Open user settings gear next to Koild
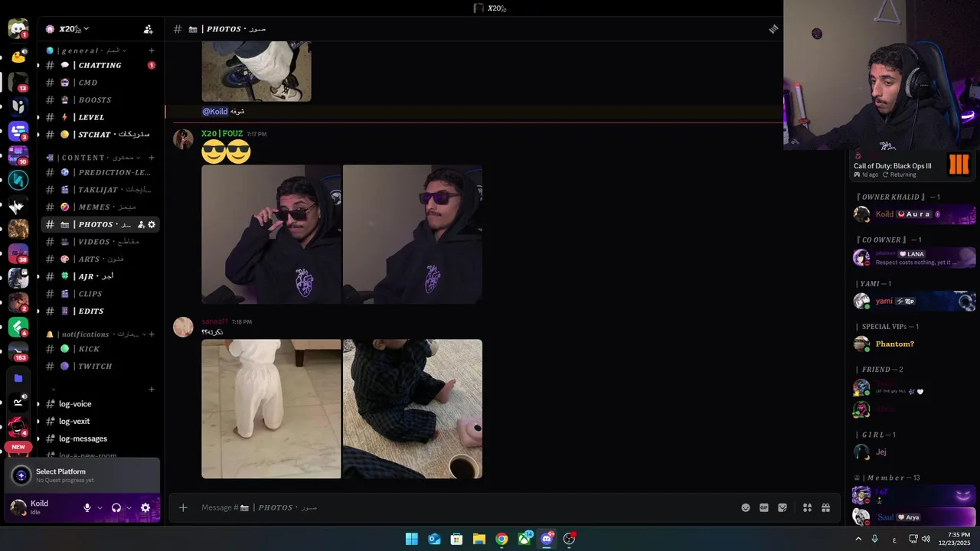This screenshot has height=551, width=980. 145,507
